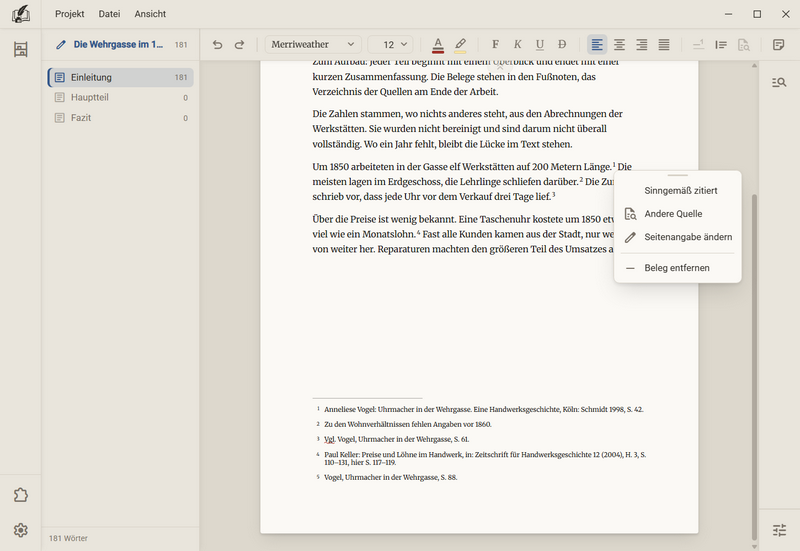Click the greyed-out footnote insert icon

pyautogui.click(x=698, y=44)
